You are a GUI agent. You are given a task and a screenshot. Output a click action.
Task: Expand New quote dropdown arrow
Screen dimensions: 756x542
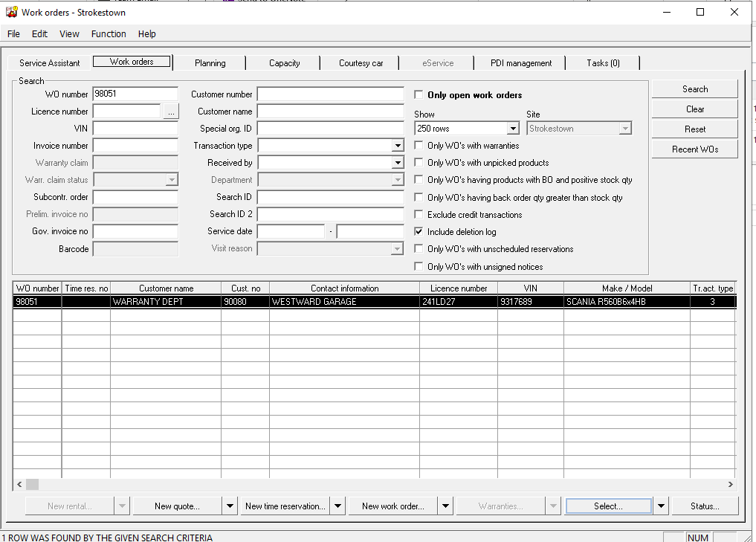tap(230, 506)
